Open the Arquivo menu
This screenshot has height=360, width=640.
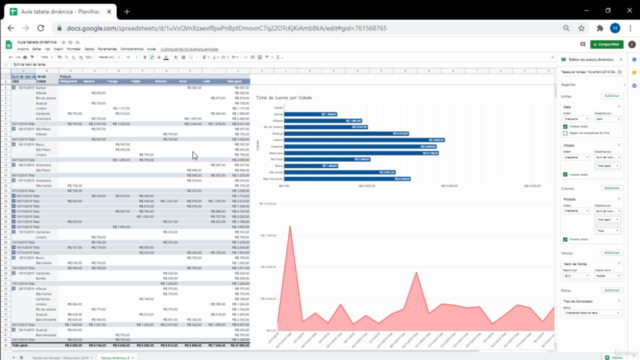pyautogui.click(x=23, y=49)
